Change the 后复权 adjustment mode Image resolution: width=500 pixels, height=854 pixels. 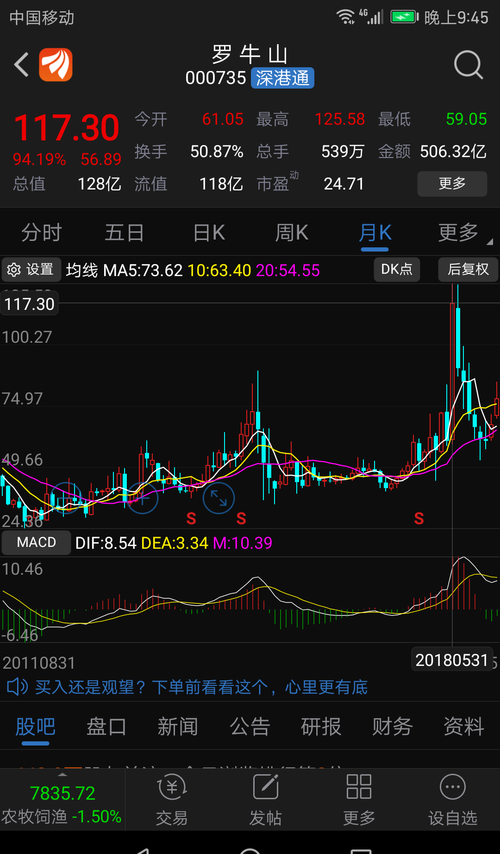click(x=468, y=270)
